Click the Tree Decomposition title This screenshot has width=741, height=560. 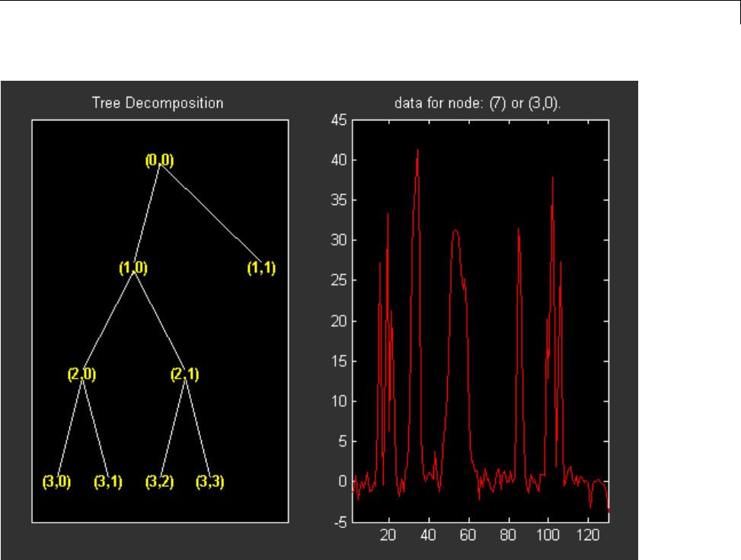[158, 103]
